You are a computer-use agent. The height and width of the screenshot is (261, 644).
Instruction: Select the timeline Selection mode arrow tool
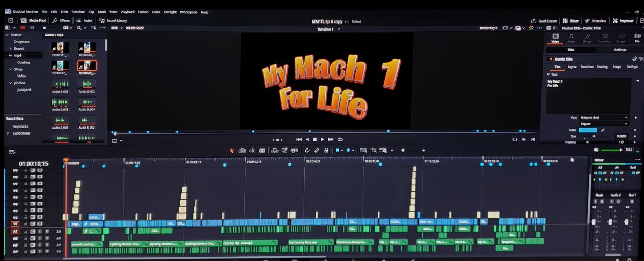click(x=232, y=151)
